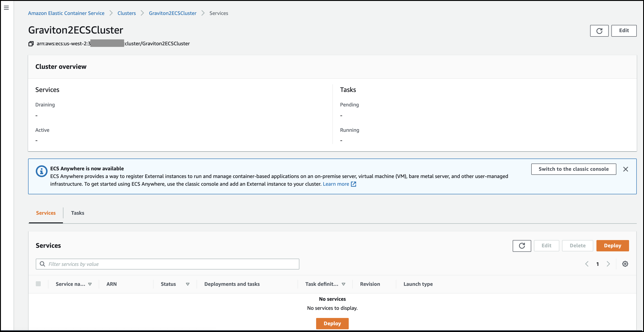Image resolution: width=644 pixels, height=332 pixels.
Task: Click disabled Edit button in Services panel
Action: [546, 246]
